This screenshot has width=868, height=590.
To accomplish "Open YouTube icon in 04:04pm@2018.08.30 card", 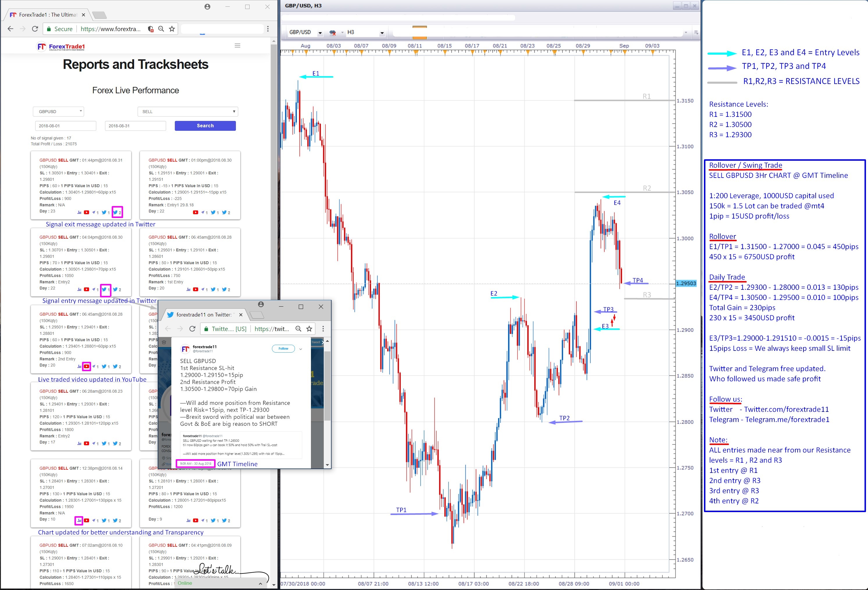I will click(x=87, y=289).
